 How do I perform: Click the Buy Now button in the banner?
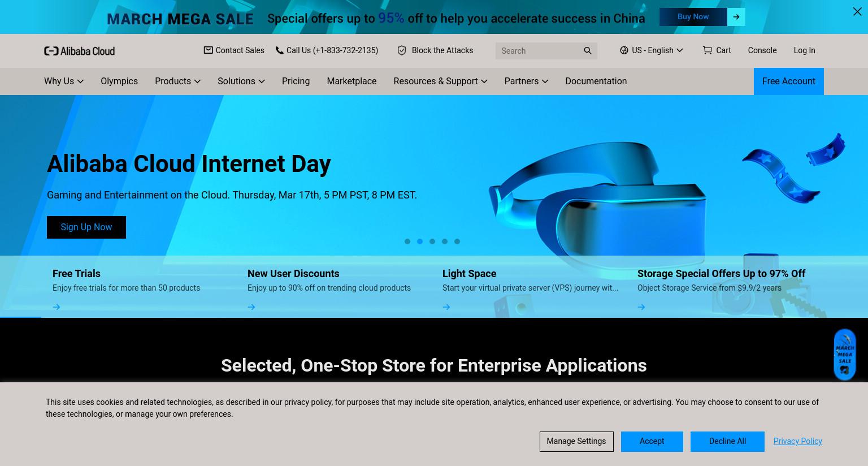pos(693,17)
